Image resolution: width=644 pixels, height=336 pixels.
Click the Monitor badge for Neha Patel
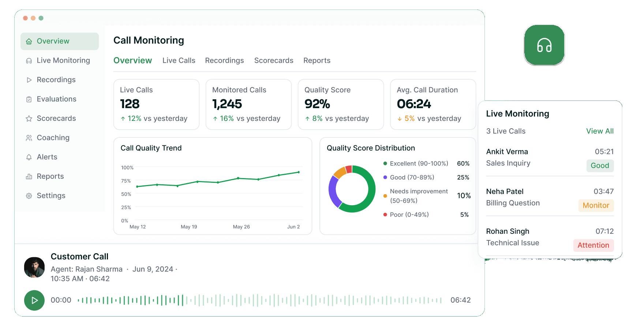(596, 206)
